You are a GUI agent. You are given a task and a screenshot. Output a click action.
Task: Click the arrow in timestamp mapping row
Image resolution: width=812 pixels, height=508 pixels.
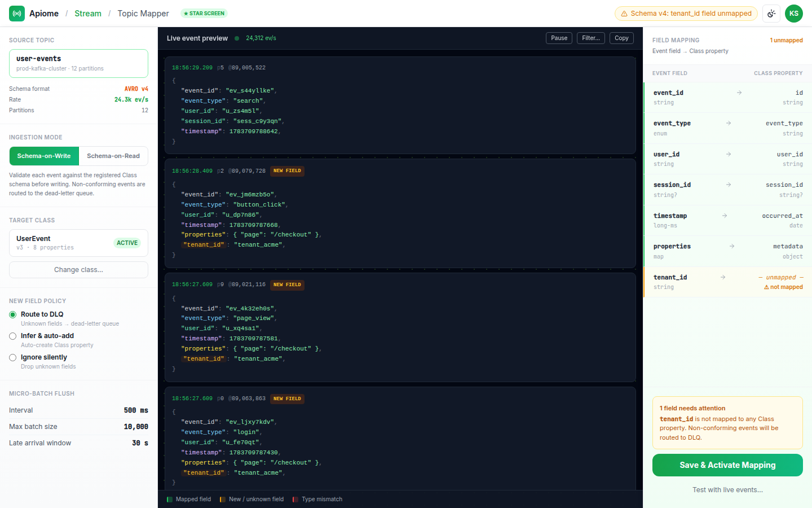(725, 216)
